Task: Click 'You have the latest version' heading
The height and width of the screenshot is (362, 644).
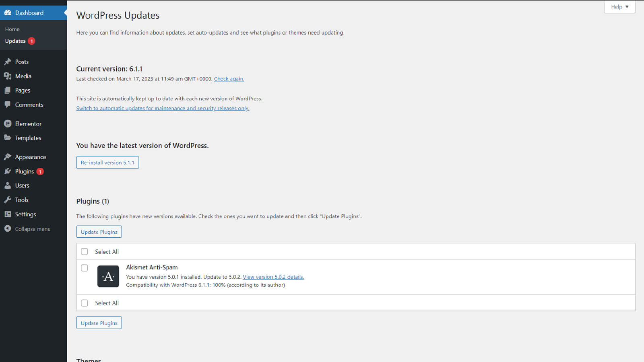Action: point(142,146)
